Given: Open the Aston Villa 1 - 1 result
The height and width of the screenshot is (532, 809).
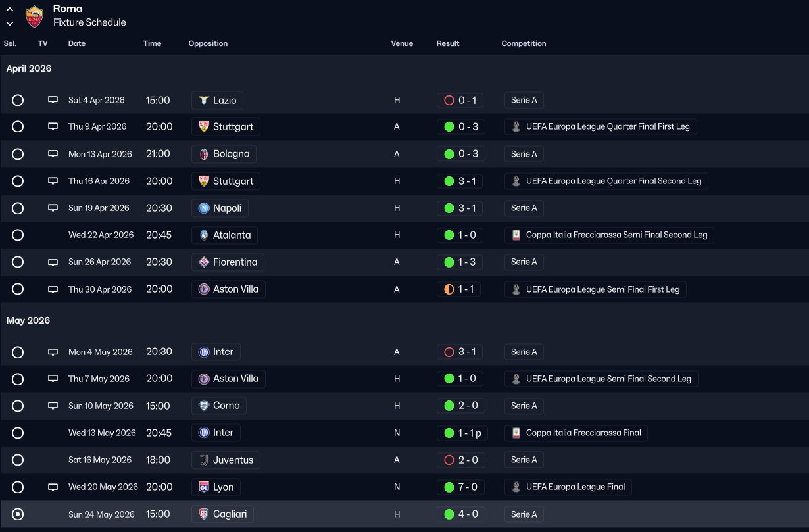Looking at the screenshot, I should click(460, 289).
